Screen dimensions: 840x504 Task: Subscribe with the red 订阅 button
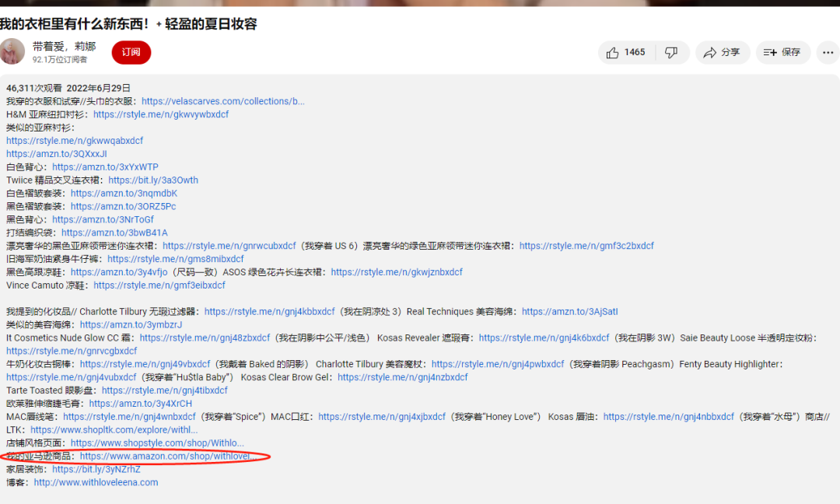click(131, 52)
